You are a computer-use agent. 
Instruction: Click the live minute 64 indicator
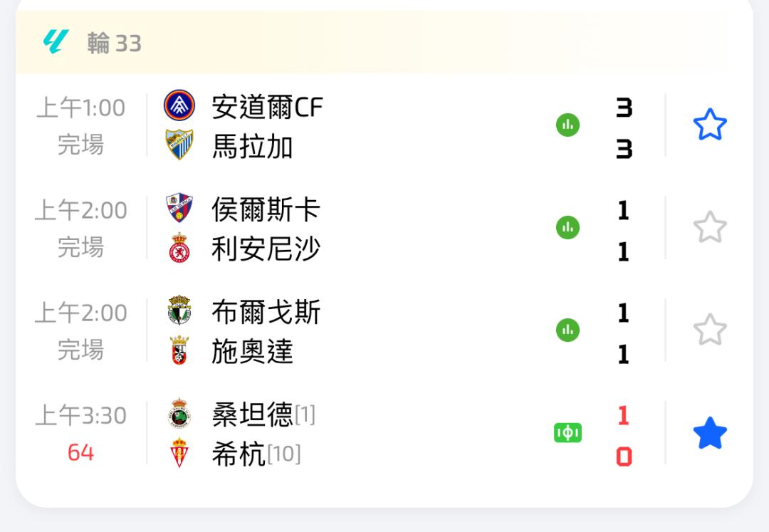(80, 452)
